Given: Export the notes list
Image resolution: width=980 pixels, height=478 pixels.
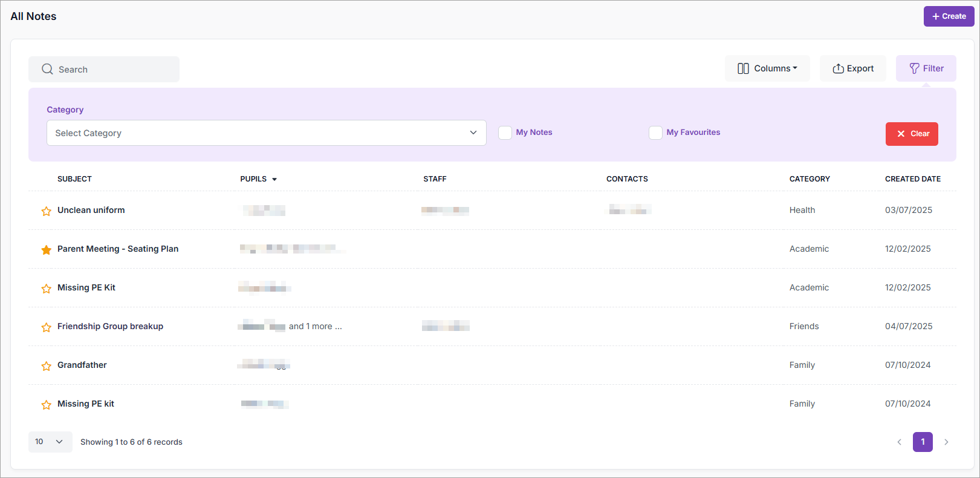Looking at the screenshot, I should pos(852,68).
